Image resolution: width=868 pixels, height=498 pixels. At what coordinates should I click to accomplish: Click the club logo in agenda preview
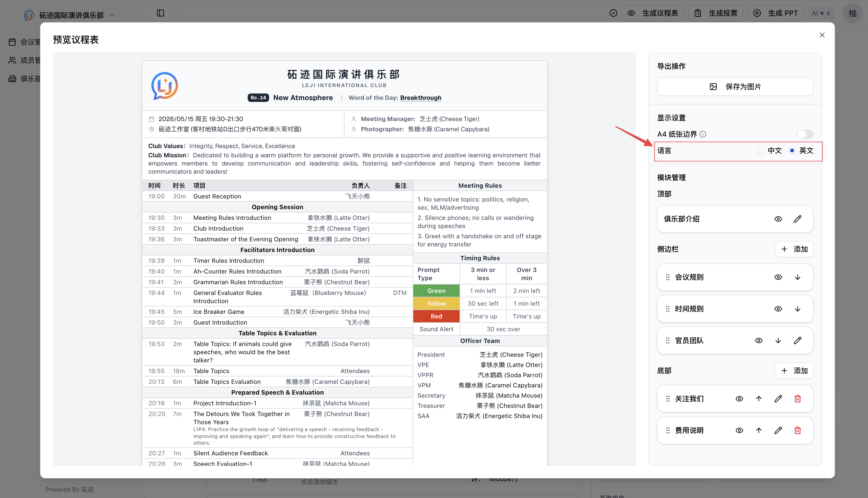[x=165, y=86]
